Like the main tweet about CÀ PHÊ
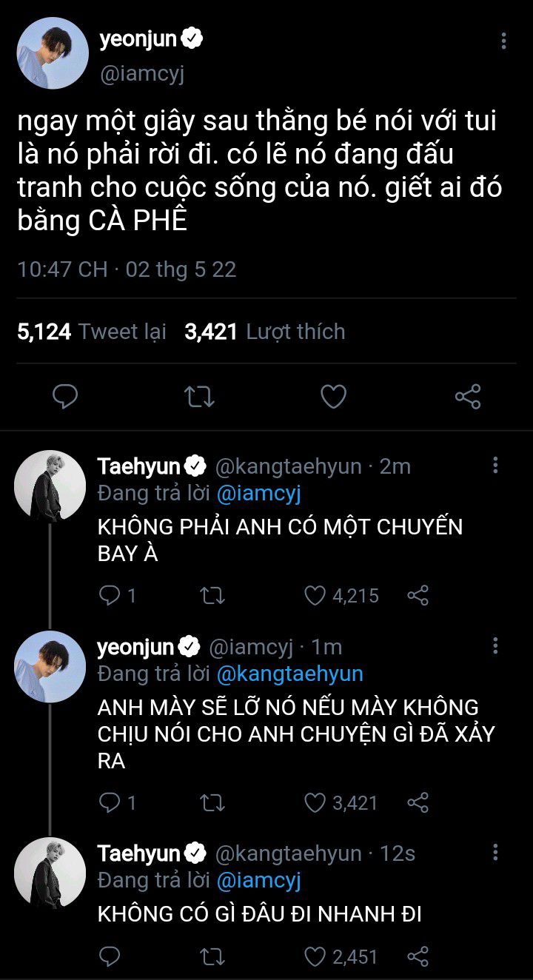This screenshot has width=533, height=980. click(x=333, y=397)
